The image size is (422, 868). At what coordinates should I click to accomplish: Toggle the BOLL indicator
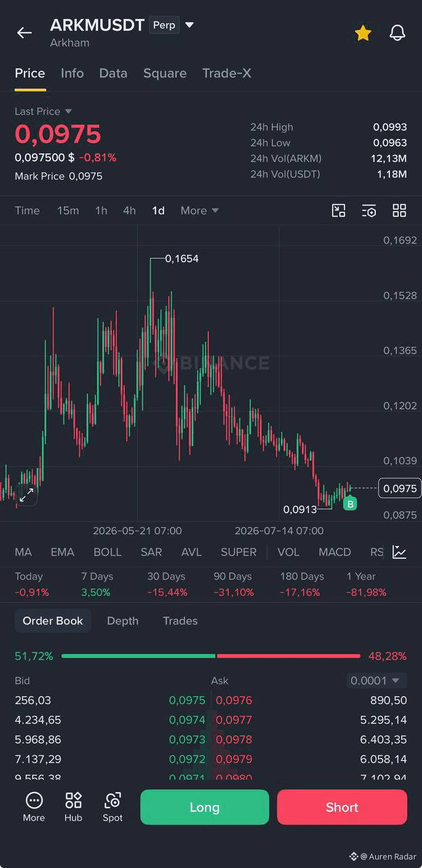[x=107, y=552]
